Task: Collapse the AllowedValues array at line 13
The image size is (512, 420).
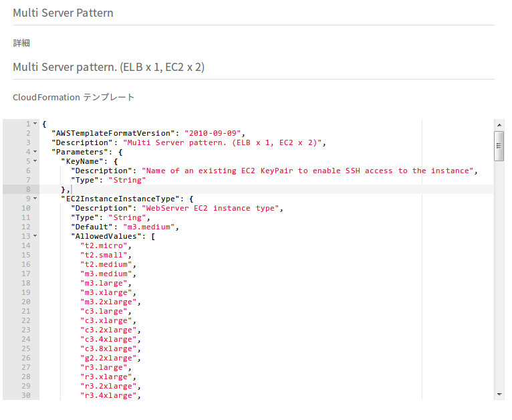Action: (35, 236)
